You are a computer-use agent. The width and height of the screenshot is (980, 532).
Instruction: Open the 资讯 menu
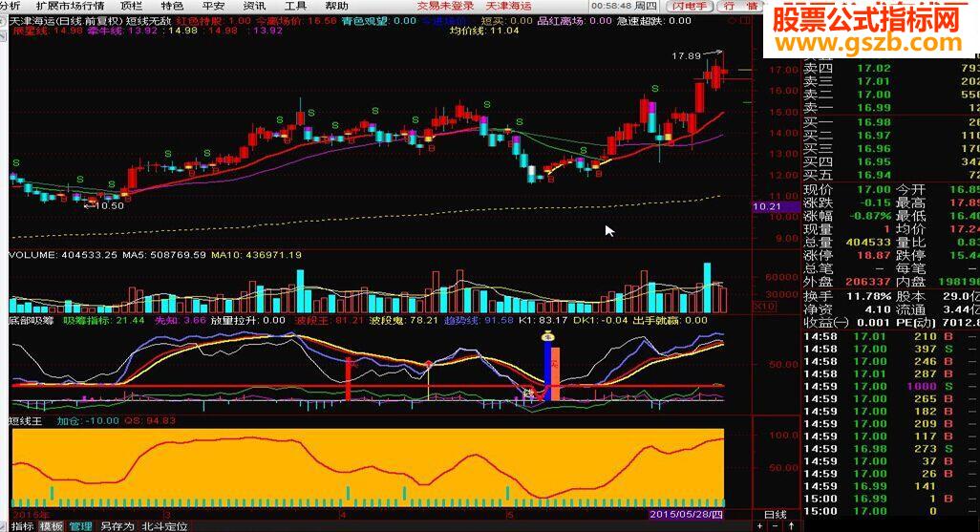(254, 6)
